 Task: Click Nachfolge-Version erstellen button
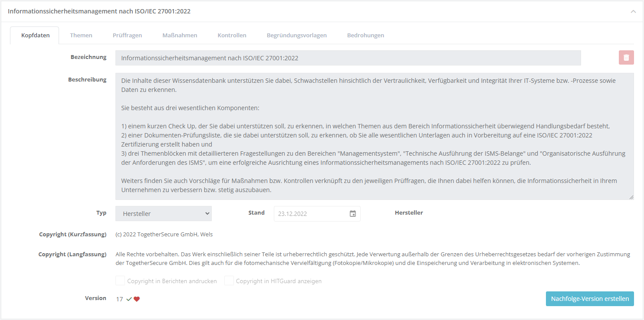pos(590,299)
